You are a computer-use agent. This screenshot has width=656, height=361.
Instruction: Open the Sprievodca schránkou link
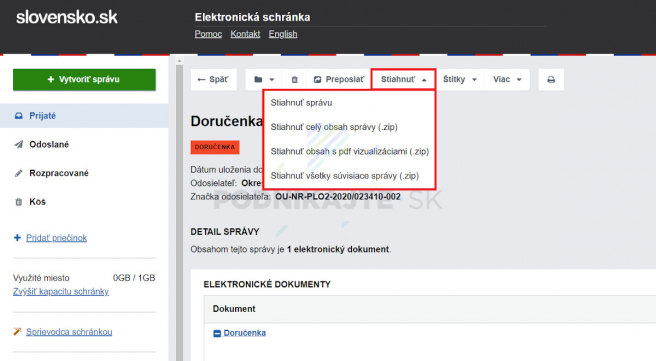pos(69,332)
